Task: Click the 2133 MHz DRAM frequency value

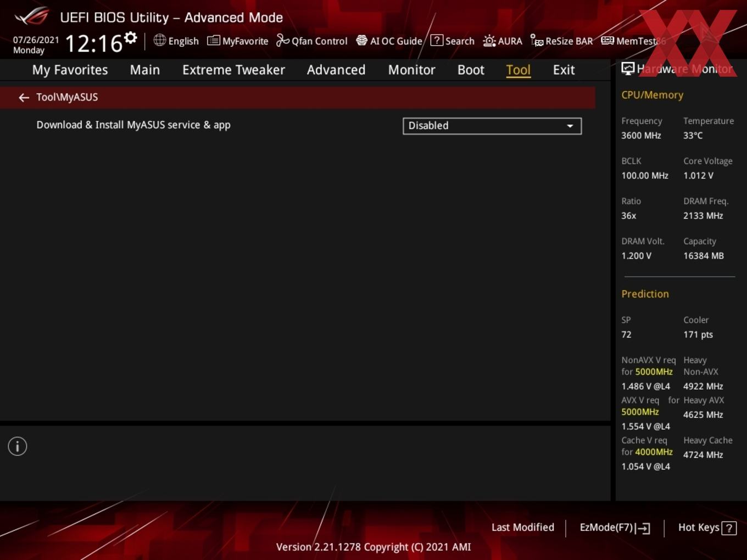Action: point(703,216)
